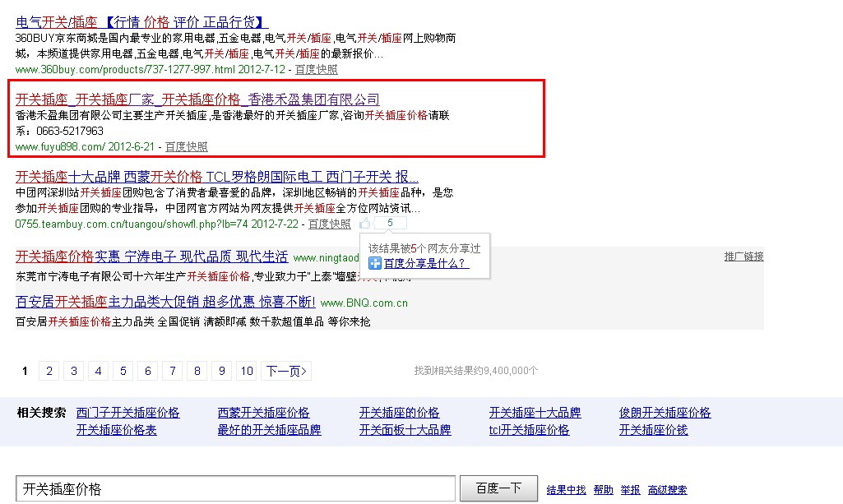This screenshot has height=504, width=843.
Task: Open the 宁涛电子 sponsored ad title
Action: pyautogui.click(x=151, y=257)
